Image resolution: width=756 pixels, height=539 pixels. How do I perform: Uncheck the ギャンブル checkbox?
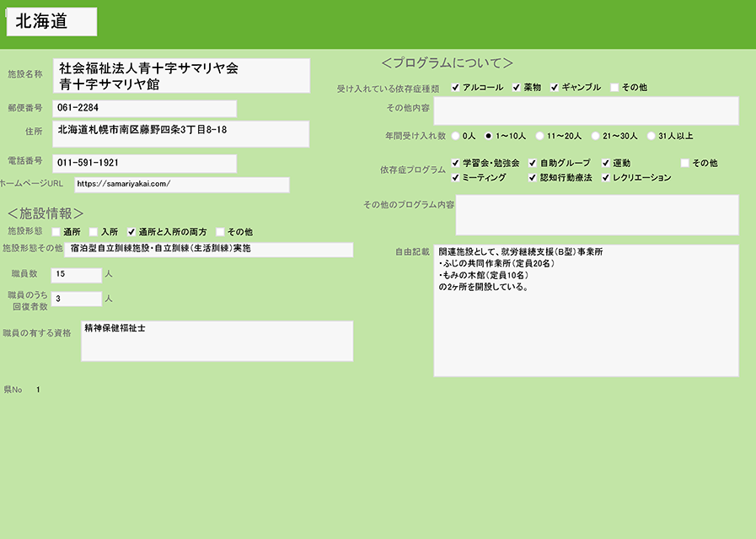pyautogui.click(x=555, y=88)
